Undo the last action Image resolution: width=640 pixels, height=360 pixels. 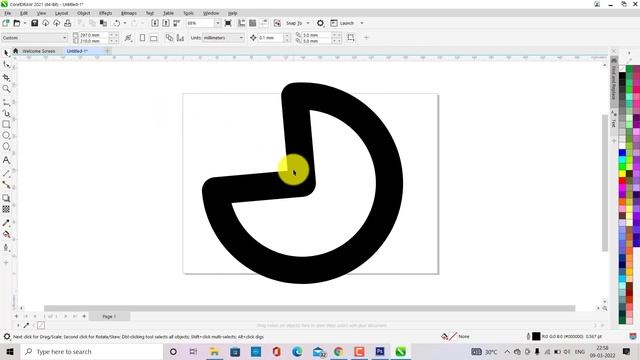(117, 23)
